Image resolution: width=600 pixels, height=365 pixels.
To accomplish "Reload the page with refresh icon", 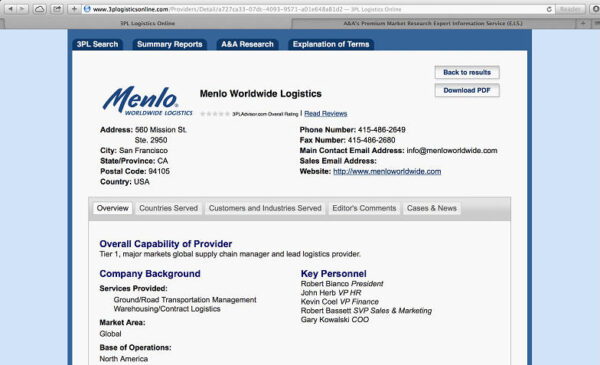I will point(549,9).
